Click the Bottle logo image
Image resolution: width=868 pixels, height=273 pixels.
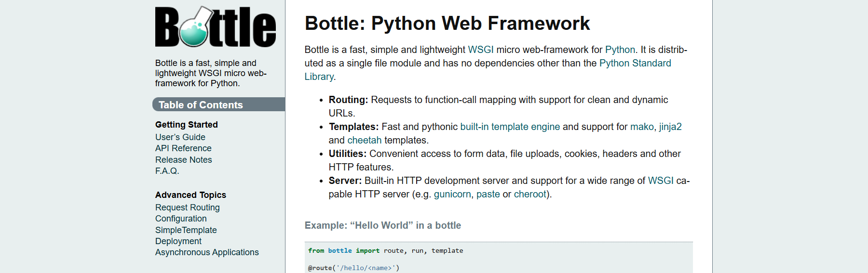pos(215,26)
